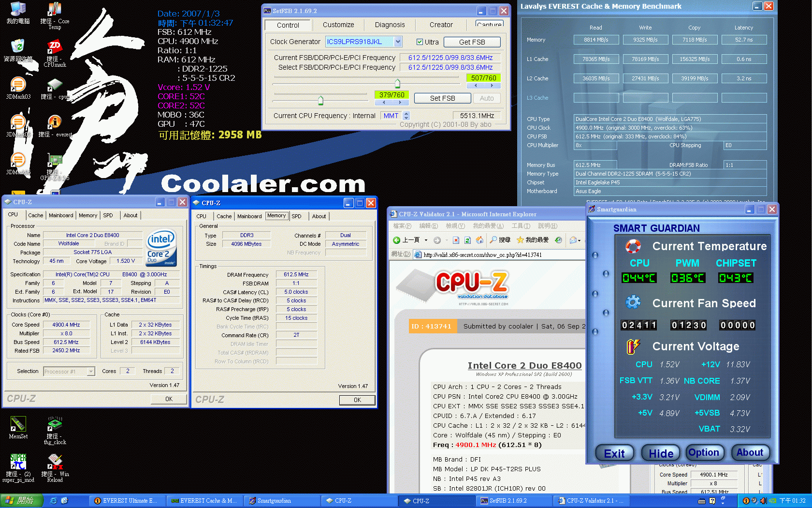Click the Exit button in Smart Guardian
The width and height of the screenshot is (812, 508).
tap(614, 453)
